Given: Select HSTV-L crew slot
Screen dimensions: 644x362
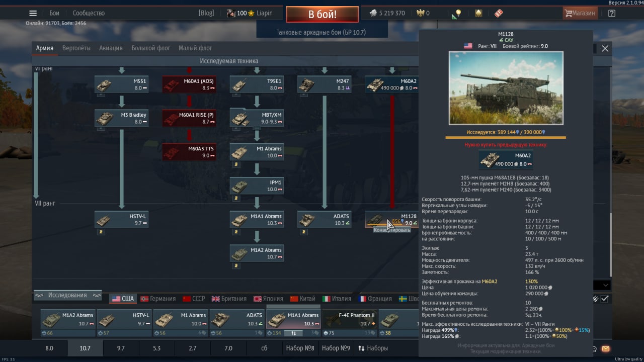Looking at the screenshot, I should pyautogui.click(x=124, y=323).
